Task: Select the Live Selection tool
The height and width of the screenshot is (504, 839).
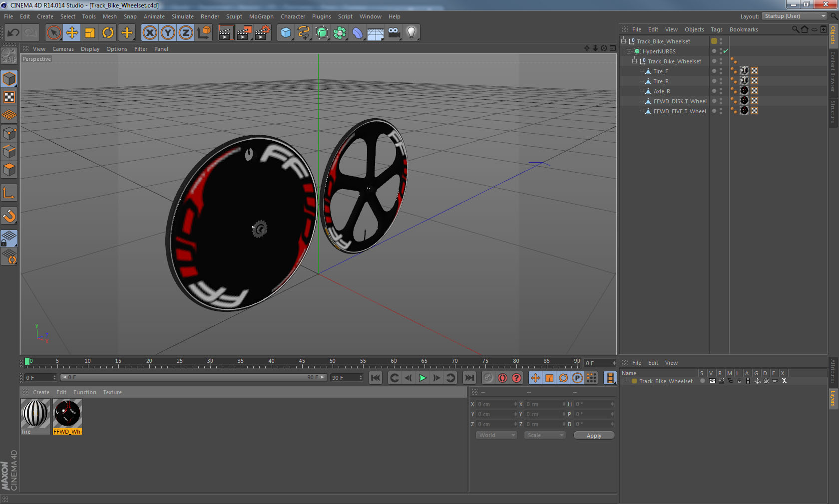Action: click(53, 33)
